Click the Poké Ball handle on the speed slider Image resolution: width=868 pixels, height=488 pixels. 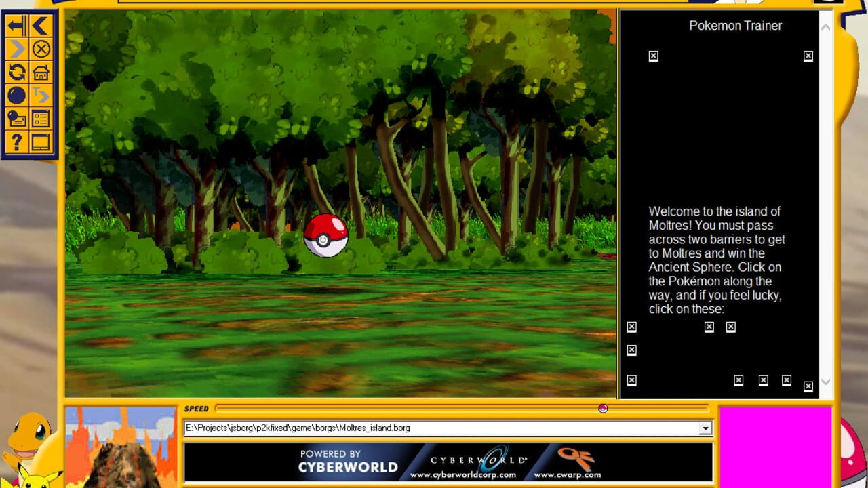[603, 408]
